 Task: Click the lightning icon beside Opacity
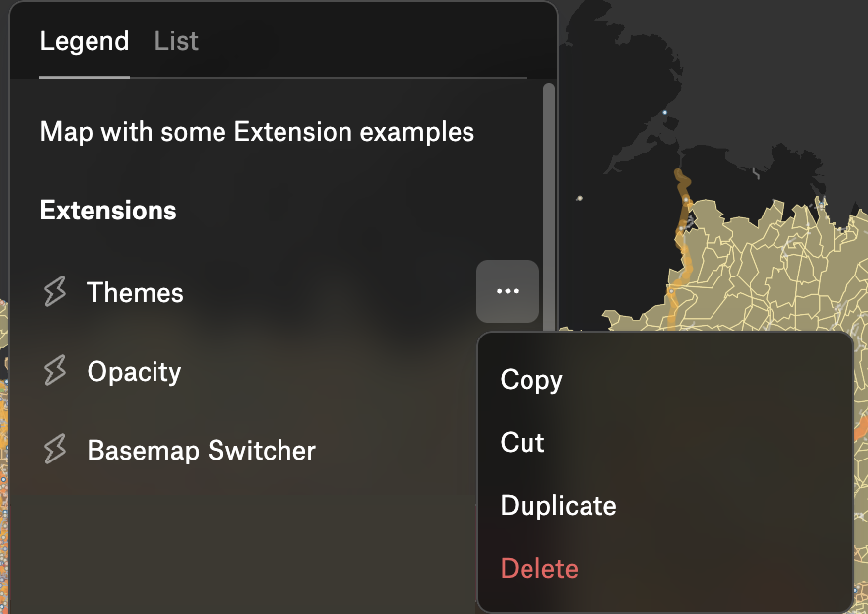56,371
